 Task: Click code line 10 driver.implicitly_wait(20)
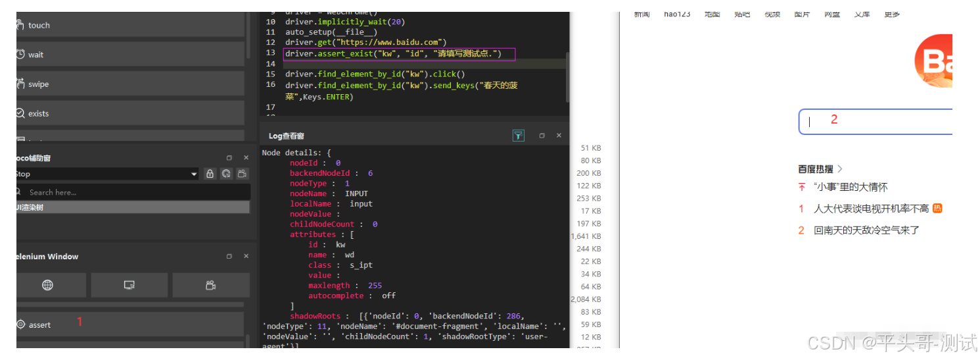(345, 22)
